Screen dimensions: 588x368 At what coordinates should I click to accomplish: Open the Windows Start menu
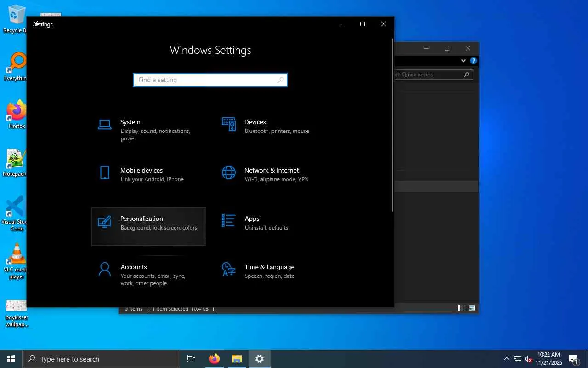point(11,359)
